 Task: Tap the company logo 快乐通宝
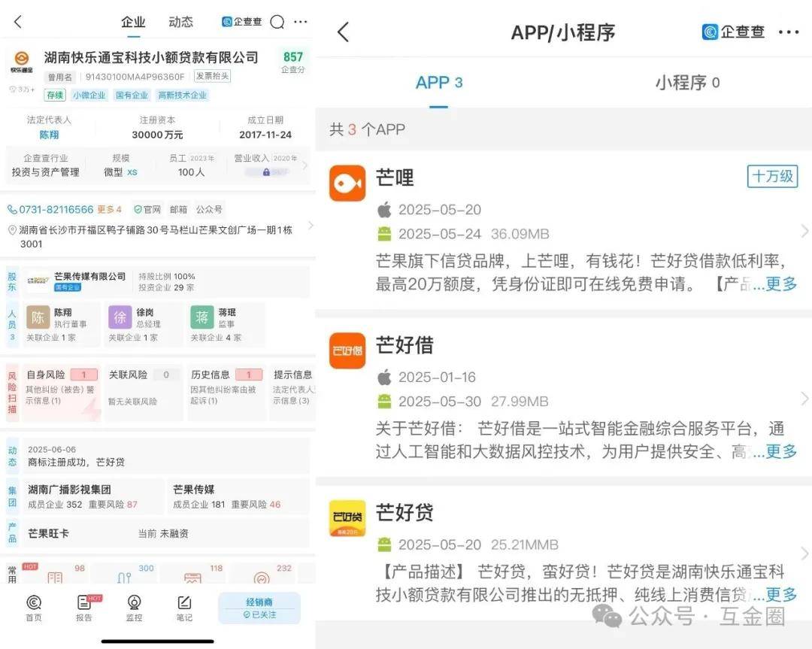22,62
